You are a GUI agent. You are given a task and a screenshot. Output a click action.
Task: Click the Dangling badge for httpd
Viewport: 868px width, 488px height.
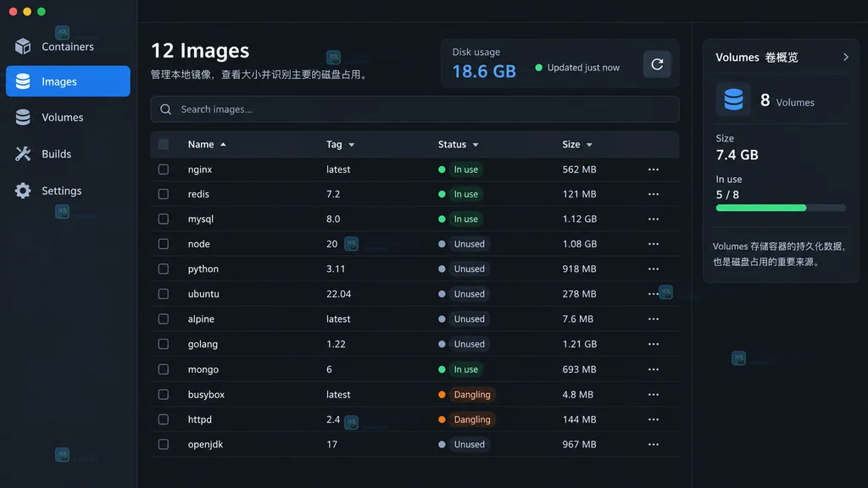472,419
